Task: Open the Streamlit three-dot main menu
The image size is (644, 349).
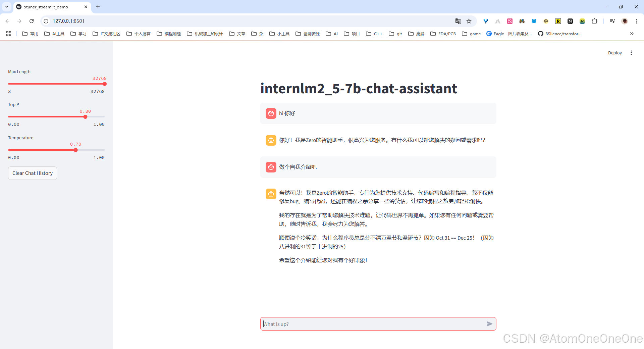Action: point(631,53)
